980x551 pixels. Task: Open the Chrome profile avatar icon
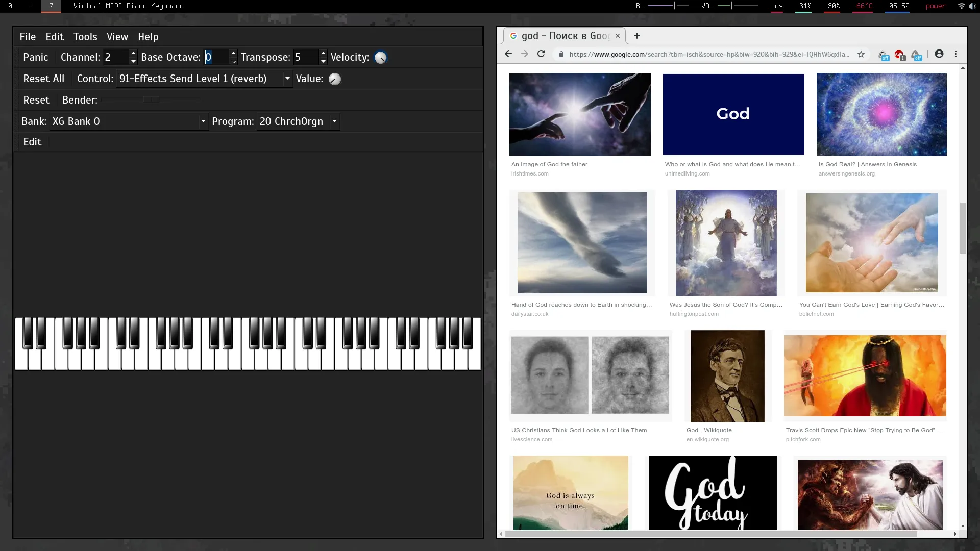[939, 54]
